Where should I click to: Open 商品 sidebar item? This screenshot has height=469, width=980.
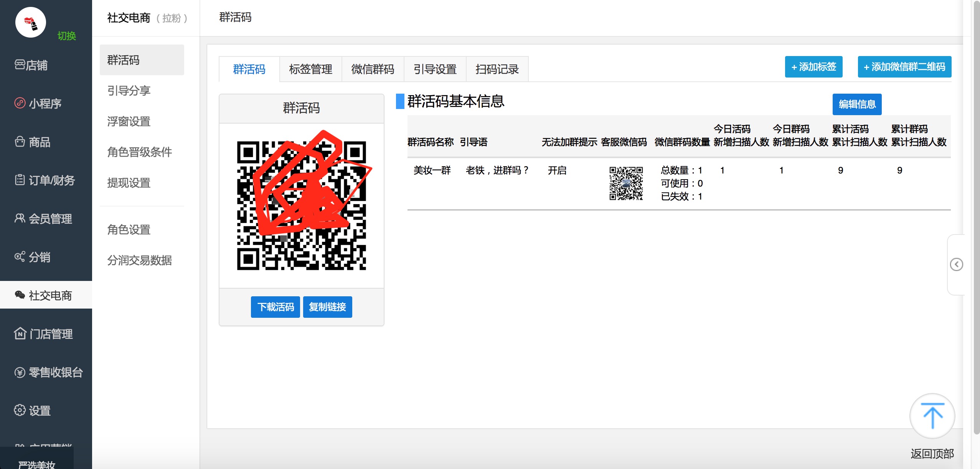(33, 142)
